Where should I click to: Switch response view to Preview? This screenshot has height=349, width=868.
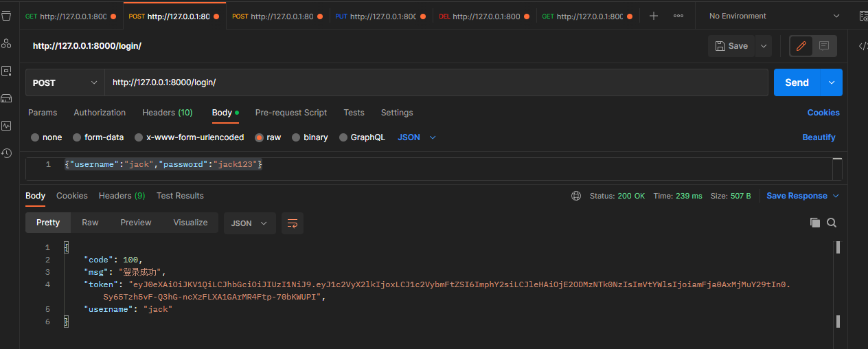click(x=136, y=223)
